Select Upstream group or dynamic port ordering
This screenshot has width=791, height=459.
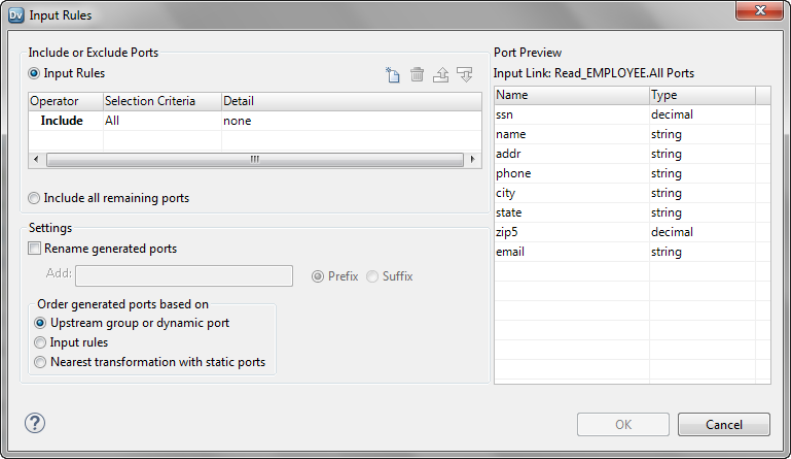click(x=41, y=323)
